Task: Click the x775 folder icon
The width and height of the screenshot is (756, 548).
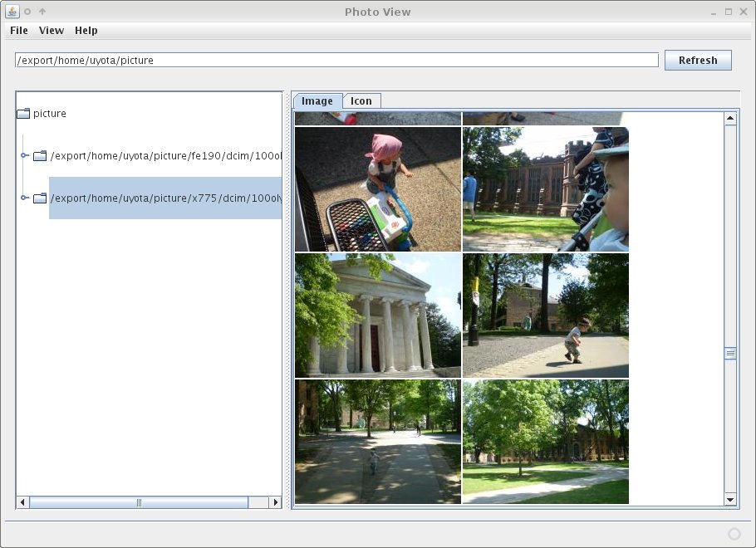Action: pyautogui.click(x=40, y=198)
